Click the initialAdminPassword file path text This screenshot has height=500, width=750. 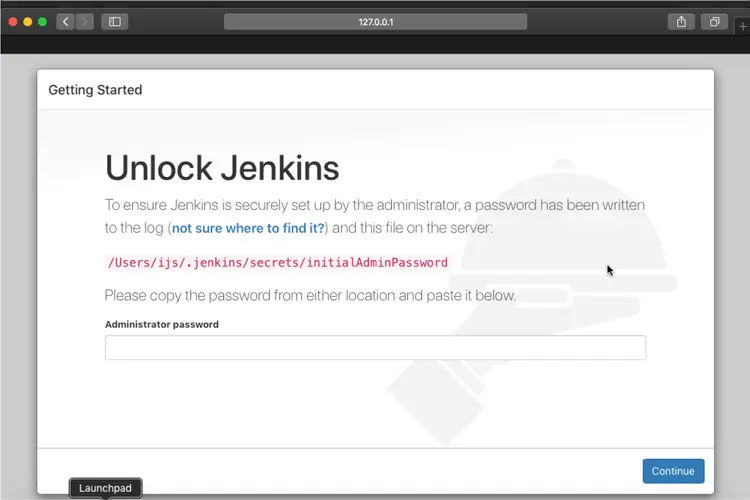point(278,263)
